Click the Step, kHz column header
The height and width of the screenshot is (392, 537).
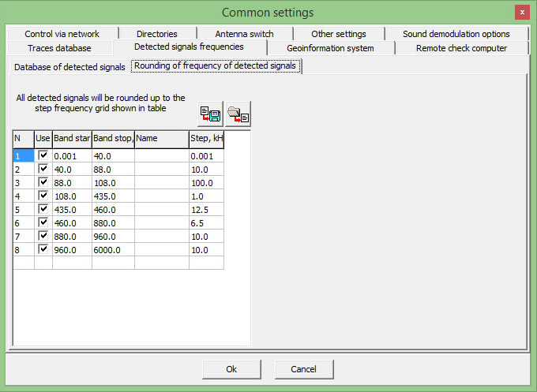pos(206,138)
